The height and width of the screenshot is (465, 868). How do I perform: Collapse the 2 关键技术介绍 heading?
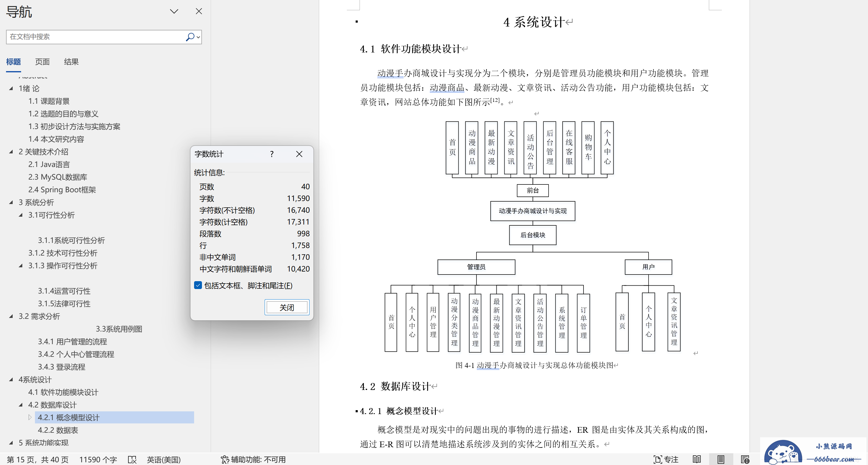click(11, 152)
